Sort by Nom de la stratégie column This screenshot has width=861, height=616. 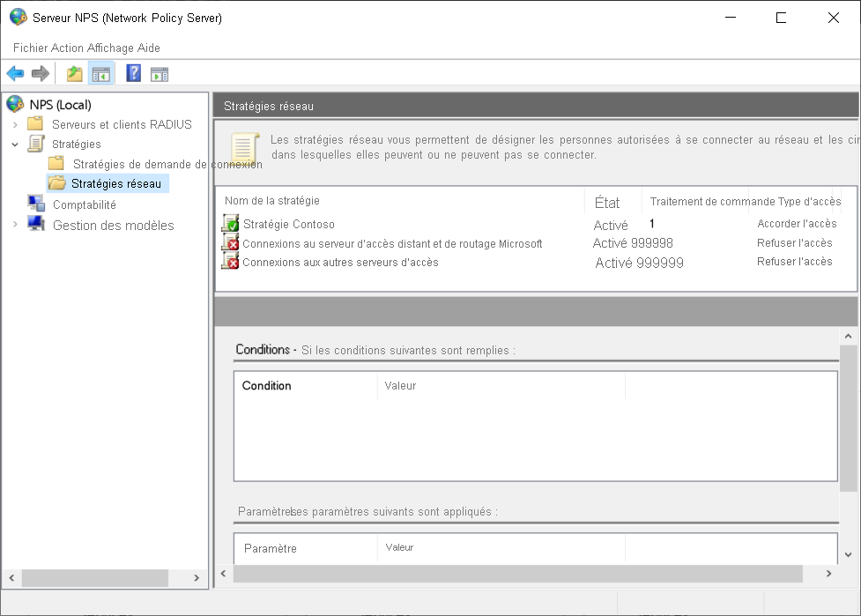[271, 200]
